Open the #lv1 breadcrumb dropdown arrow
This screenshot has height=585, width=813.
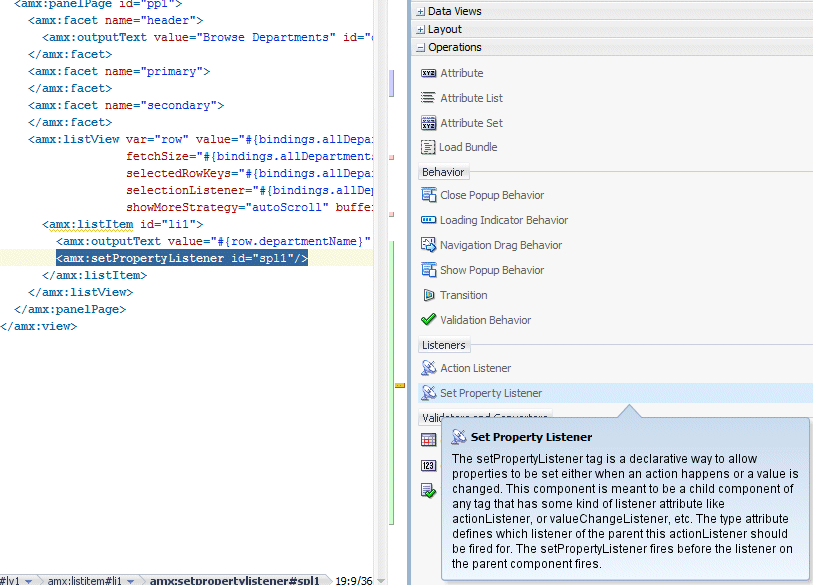29,581
